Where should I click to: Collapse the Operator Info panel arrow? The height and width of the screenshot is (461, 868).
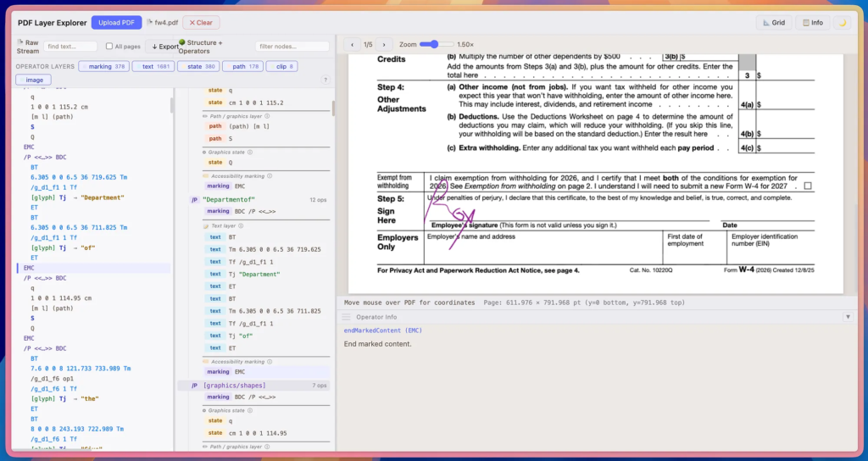coord(848,317)
